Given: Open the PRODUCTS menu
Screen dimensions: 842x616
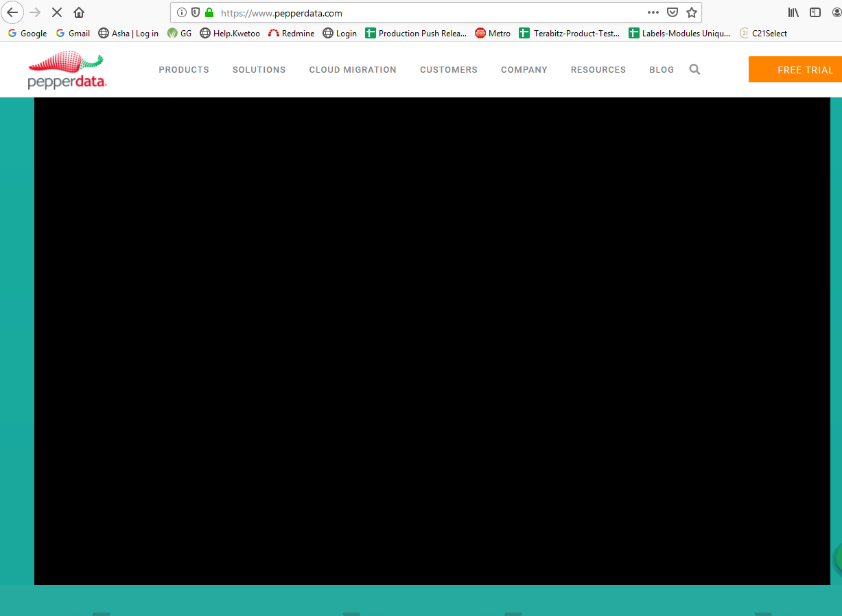Looking at the screenshot, I should tap(184, 70).
